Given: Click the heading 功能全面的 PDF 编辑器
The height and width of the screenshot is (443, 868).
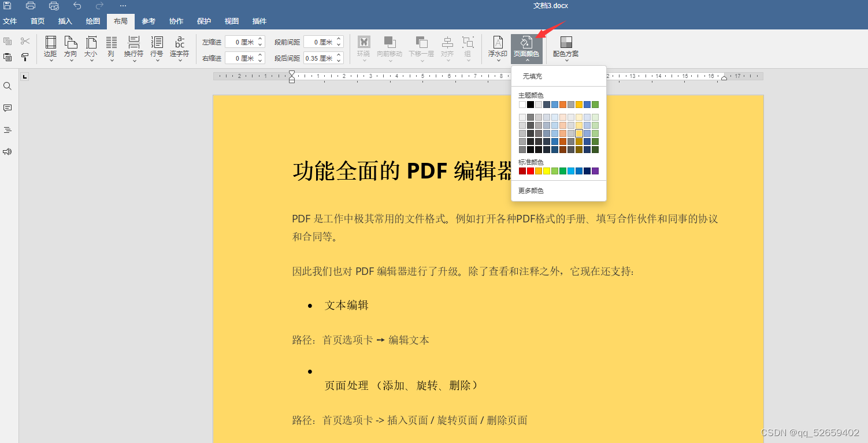Looking at the screenshot, I should [x=403, y=171].
